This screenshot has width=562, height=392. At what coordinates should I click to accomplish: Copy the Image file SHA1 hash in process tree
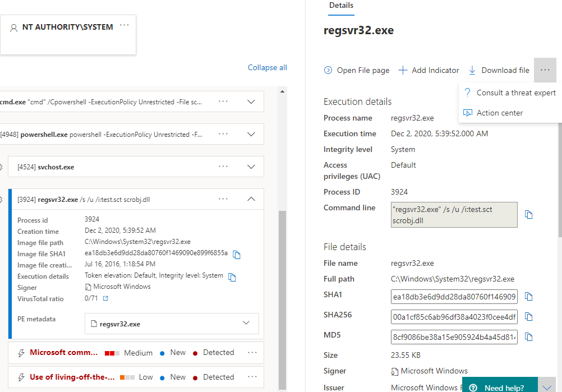pyautogui.click(x=237, y=255)
